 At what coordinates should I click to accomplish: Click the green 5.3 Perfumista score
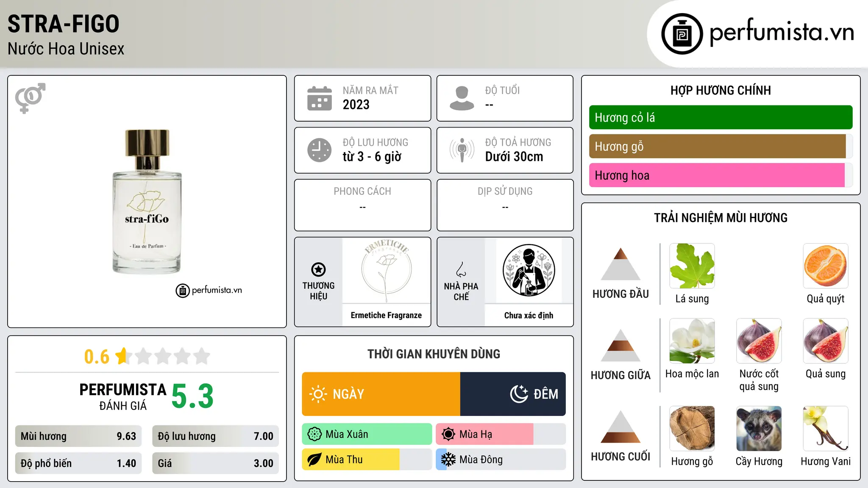click(192, 396)
